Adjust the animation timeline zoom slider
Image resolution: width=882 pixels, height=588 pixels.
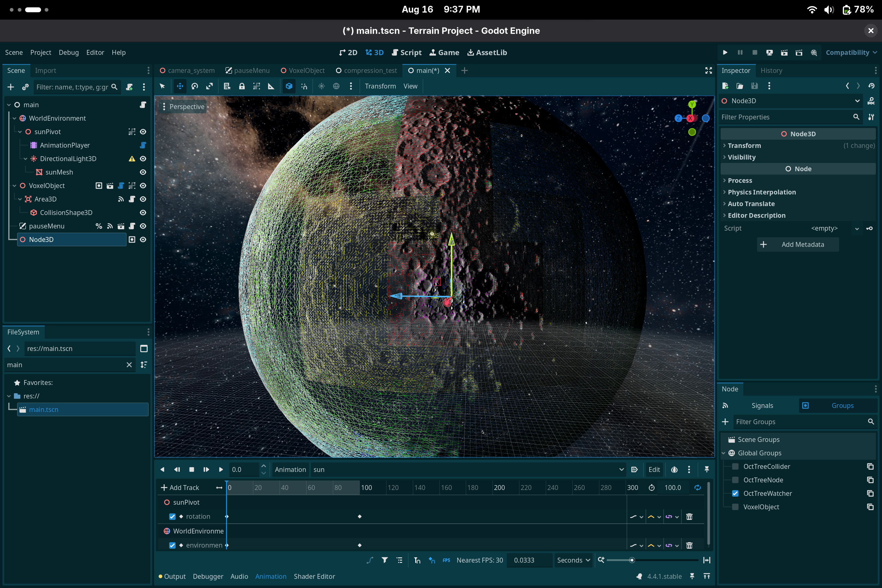pyautogui.click(x=632, y=560)
